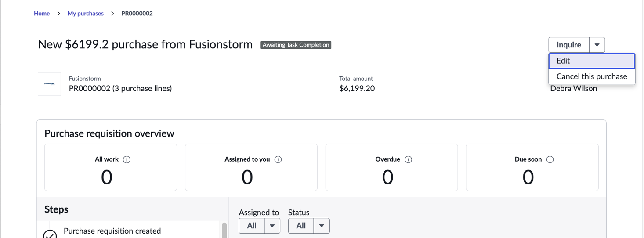The width and height of the screenshot is (644, 238).
Task: Click the Overdue info icon
Action: click(x=408, y=159)
